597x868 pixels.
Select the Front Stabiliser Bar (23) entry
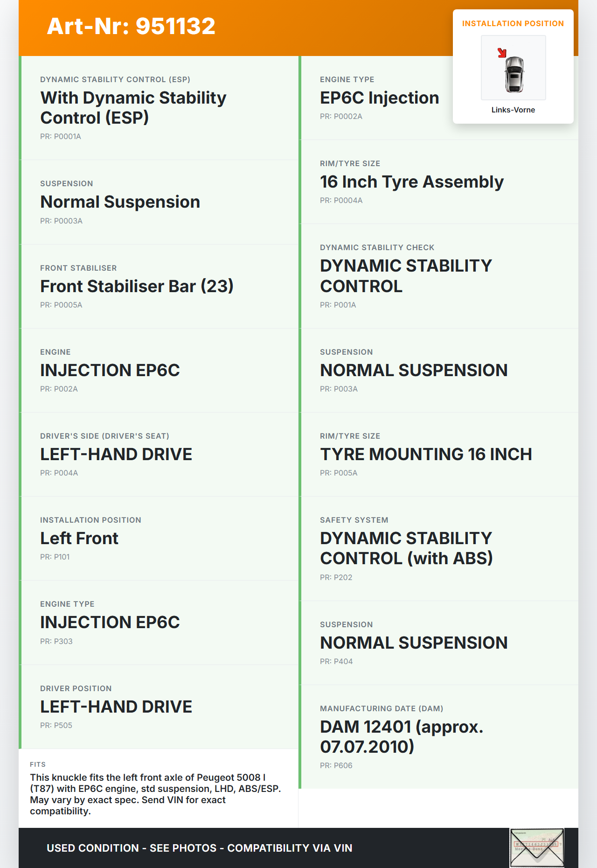click(x=137, y=286)
